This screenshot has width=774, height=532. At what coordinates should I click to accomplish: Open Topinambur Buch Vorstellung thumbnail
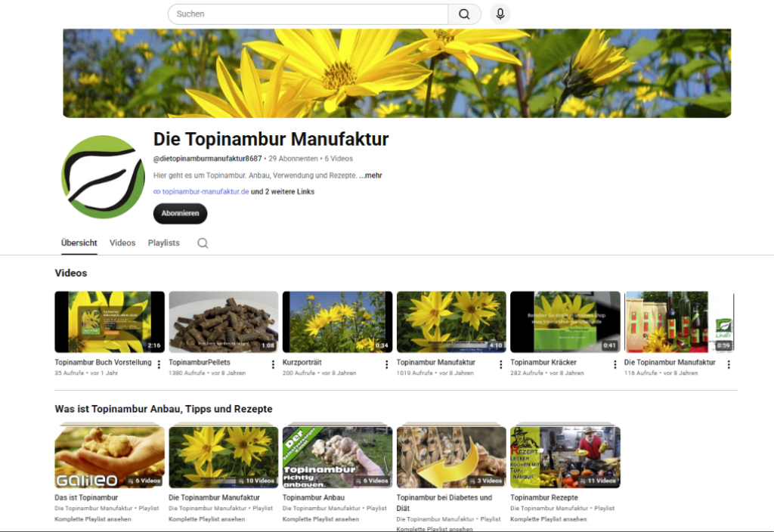point(110,322)
